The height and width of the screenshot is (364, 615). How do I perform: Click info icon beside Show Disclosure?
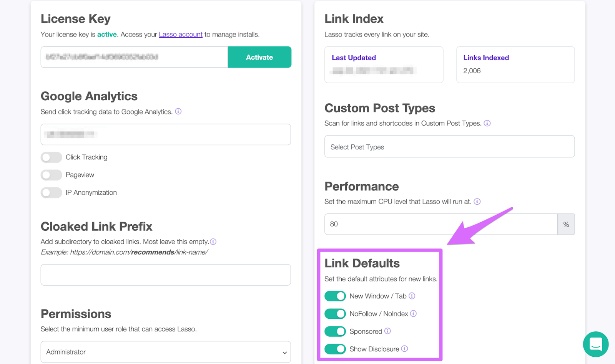point(404,349)
